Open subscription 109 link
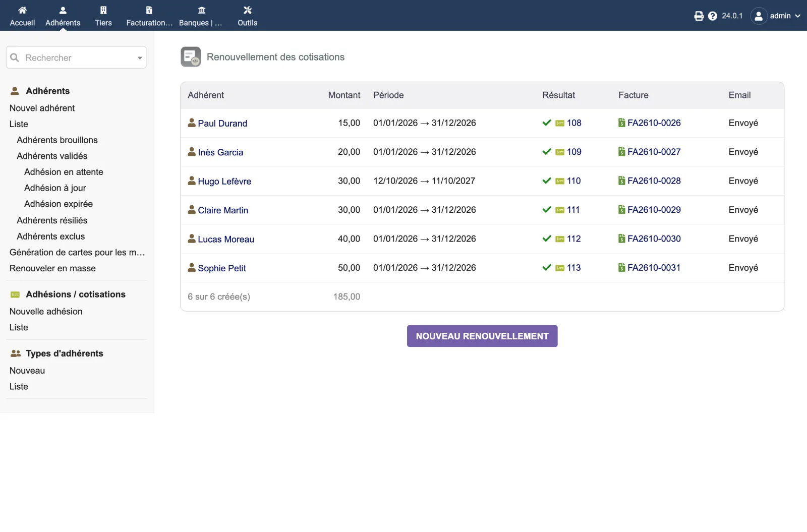The image size is (807, 532). [x=574, y=152]
